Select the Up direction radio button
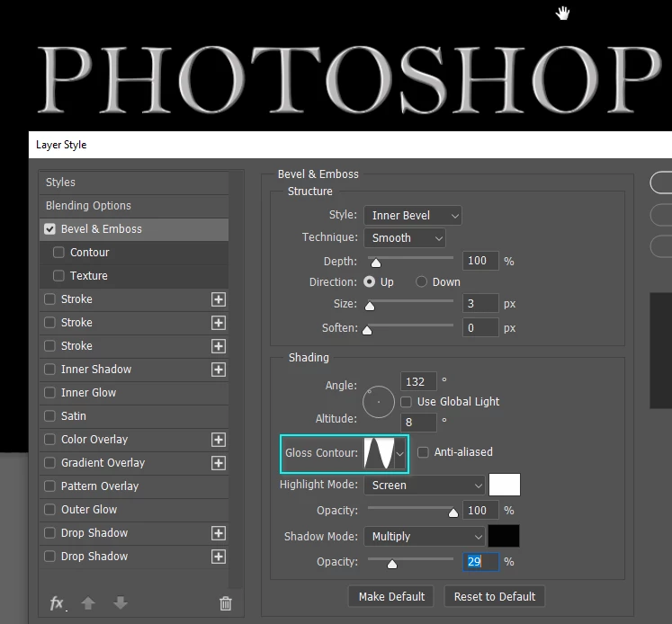 pos(370,281)
